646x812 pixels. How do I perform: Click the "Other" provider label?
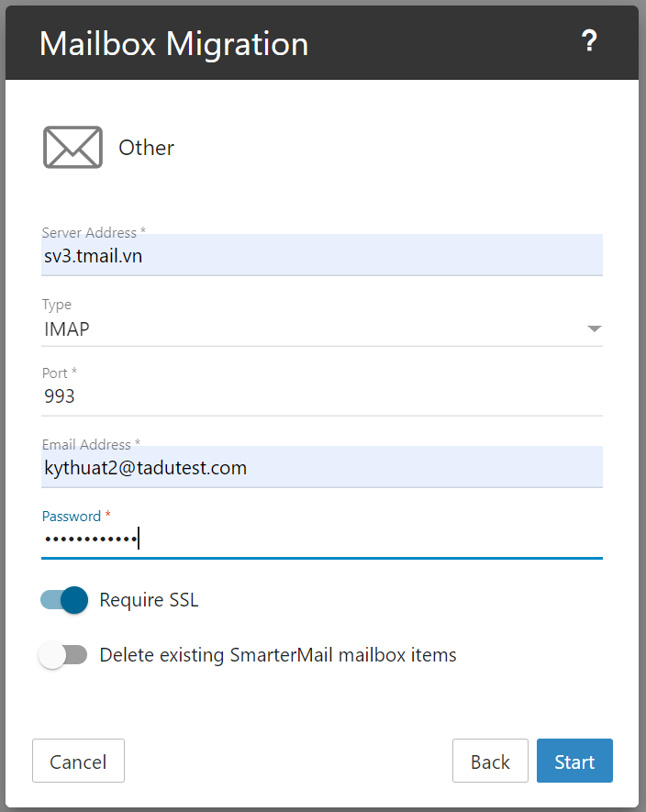(x=147, y=148)
